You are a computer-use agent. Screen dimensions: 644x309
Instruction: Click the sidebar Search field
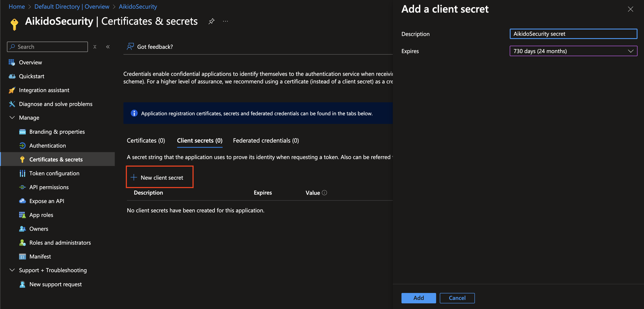[x=47, y=47]
